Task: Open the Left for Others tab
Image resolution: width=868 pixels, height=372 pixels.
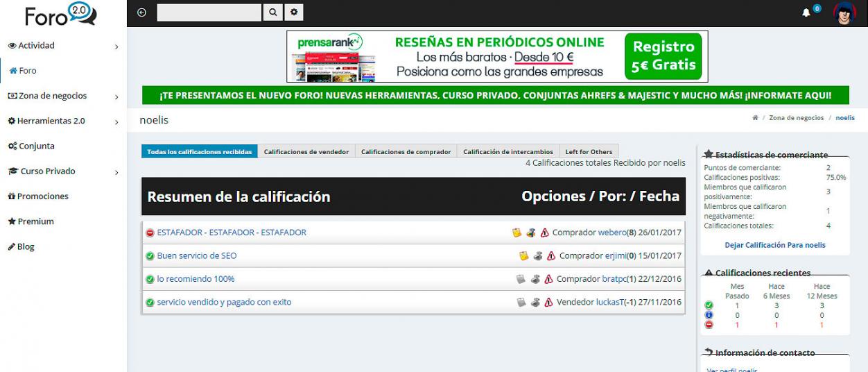Action: pyautogui.click(x=589, y=152)
